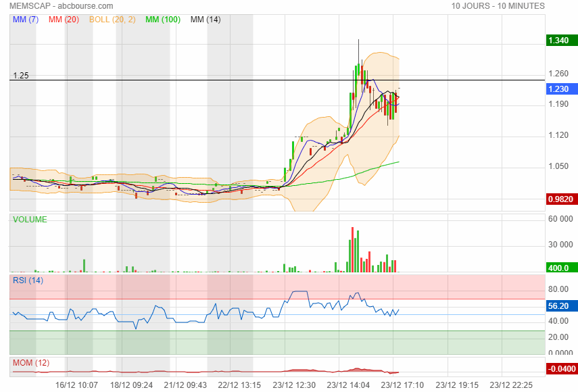Select the MM (7) legend entry
Screen dimensions: 578x392
[26, 20]
